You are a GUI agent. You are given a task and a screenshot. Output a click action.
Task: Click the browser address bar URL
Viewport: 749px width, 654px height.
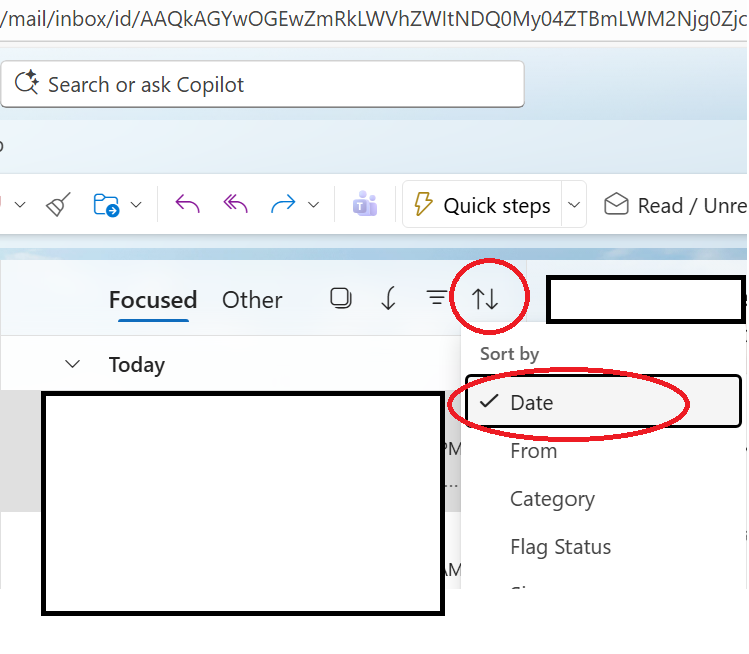click(374, 19)
